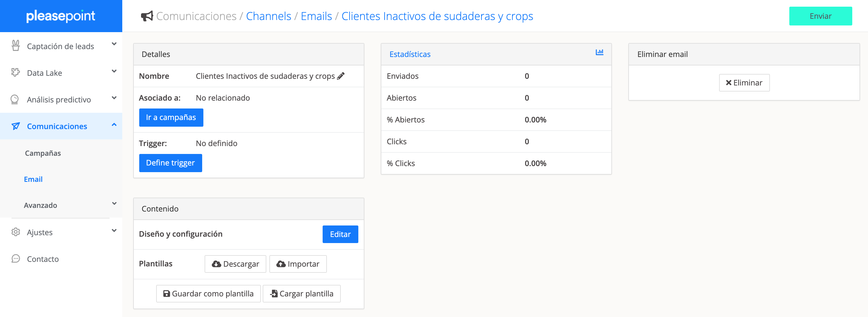
Task: Click the Contacto chat bubble icon
Action: click(15, 259)
